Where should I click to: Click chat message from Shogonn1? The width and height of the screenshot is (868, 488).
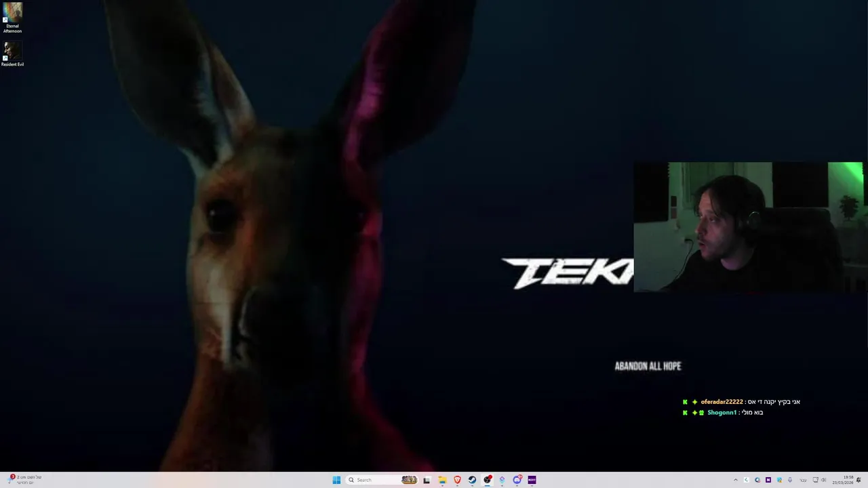(x=723, y=412)
